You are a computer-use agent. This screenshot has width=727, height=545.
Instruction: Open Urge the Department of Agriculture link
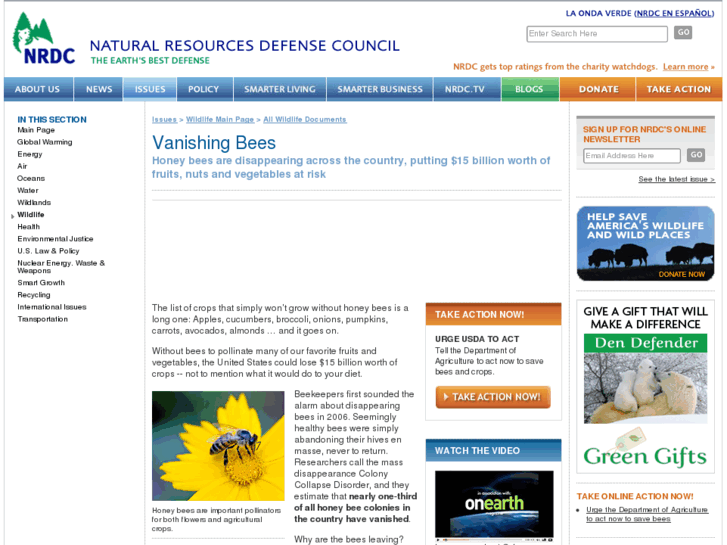tap(647, 514)
